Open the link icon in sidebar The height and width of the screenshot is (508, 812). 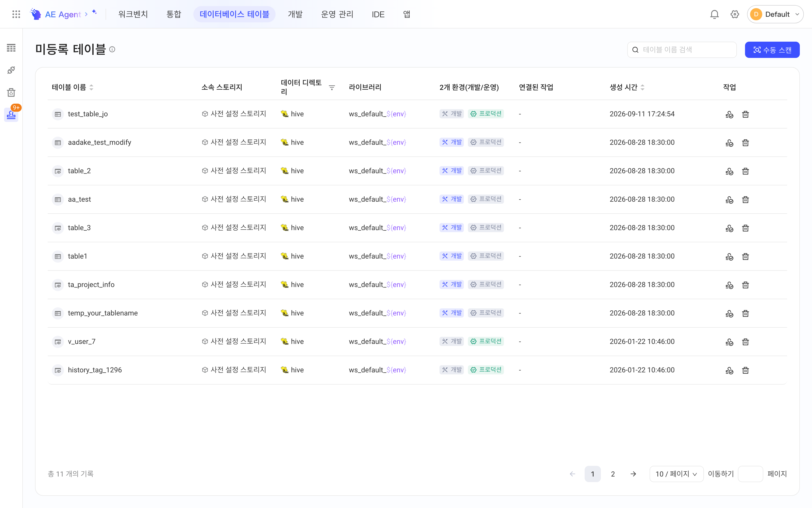coord(11,70)
